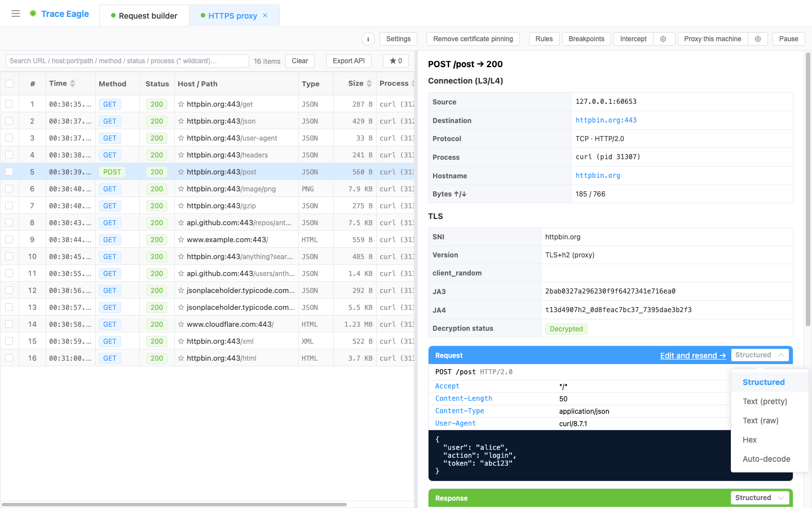Choose Auto-decode view option
Viewport: 812px width, 508px height.
pos(770,459)
